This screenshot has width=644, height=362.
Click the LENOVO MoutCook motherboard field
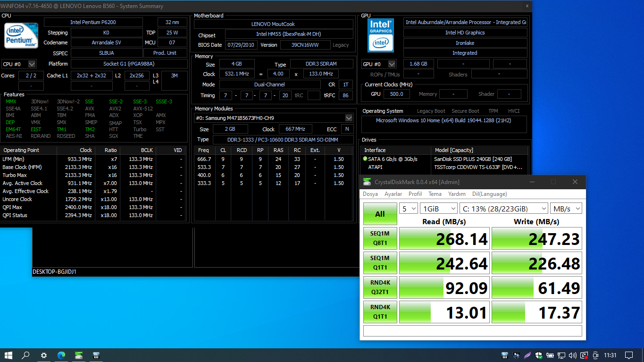coord(274,24)
